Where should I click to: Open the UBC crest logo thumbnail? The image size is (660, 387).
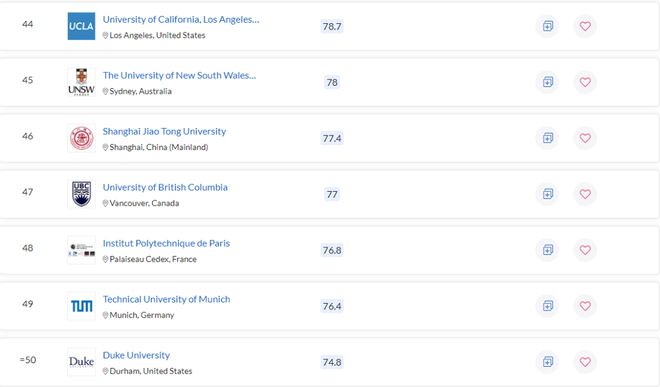[81, 194]
